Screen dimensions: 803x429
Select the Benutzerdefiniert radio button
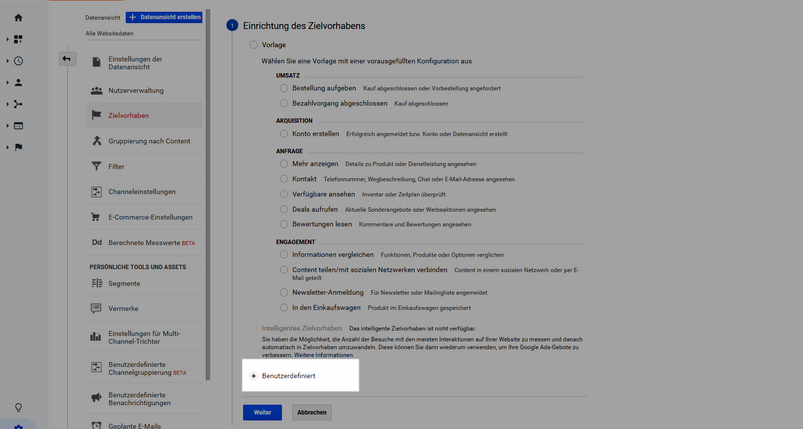click(x=253, y=376)
